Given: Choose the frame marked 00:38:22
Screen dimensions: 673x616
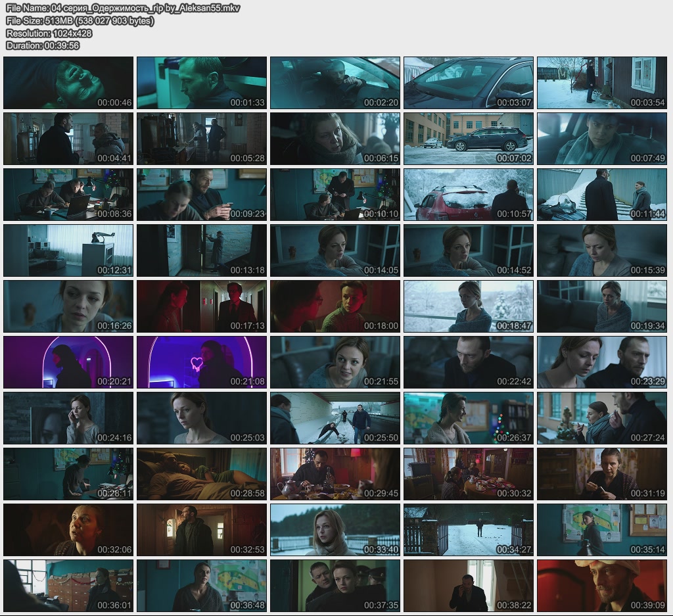Looking at the screenshot, I should pos(469,586).
